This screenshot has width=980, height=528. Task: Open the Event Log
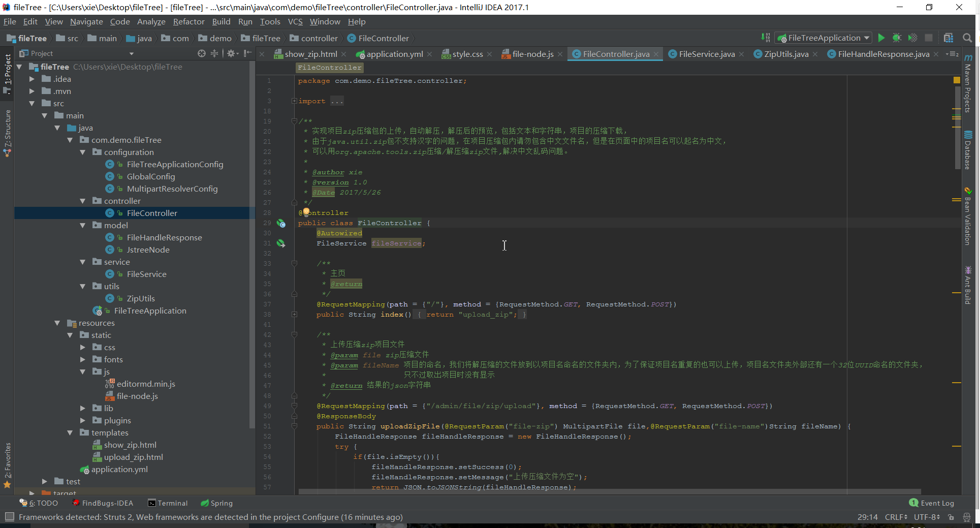[x=932, y=503]
